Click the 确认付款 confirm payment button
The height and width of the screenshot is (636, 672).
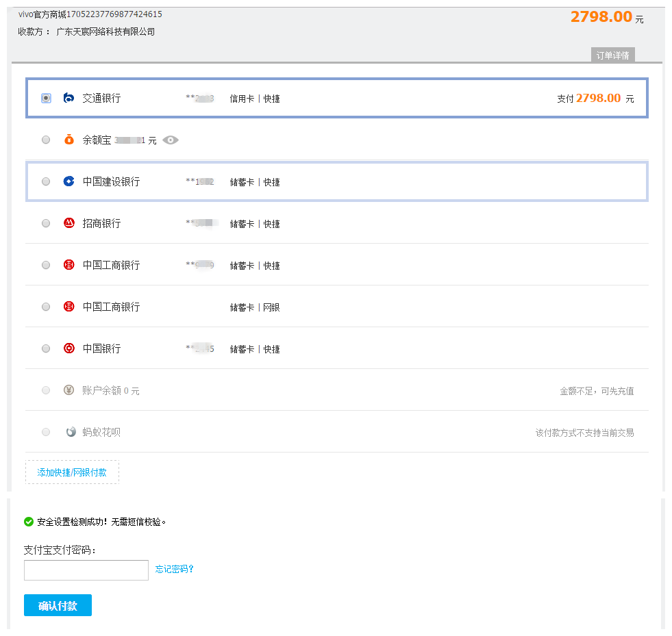[x=58, y=605]
